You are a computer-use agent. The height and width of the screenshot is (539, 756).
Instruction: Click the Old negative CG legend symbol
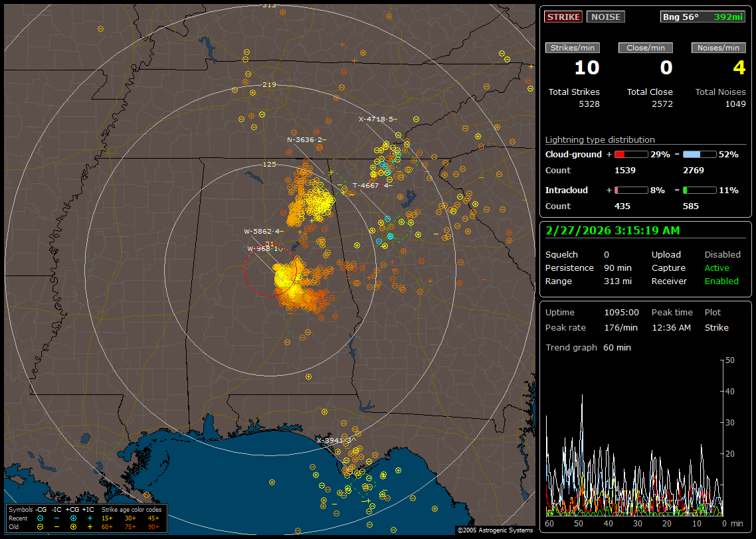[x=41, y=526]
